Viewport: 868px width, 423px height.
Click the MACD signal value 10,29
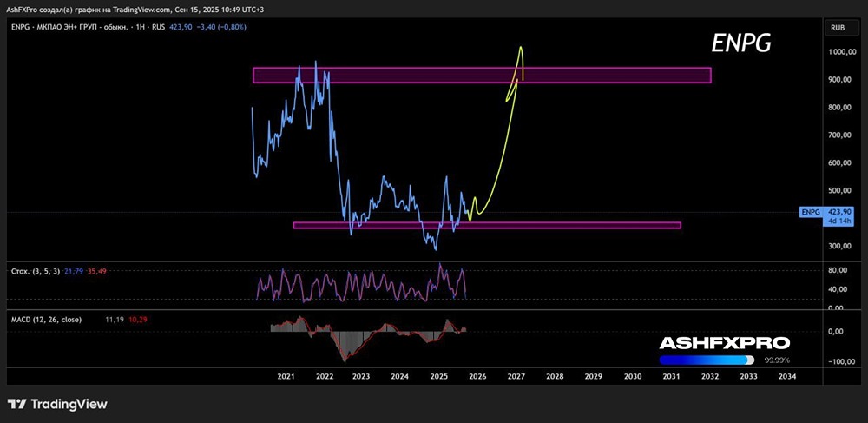137,319
